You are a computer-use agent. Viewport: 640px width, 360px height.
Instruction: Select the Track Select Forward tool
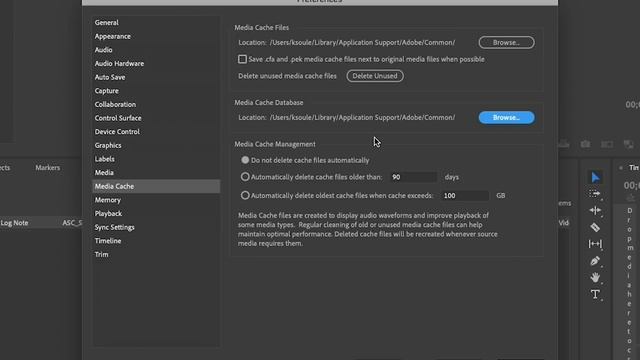point(595,194)
